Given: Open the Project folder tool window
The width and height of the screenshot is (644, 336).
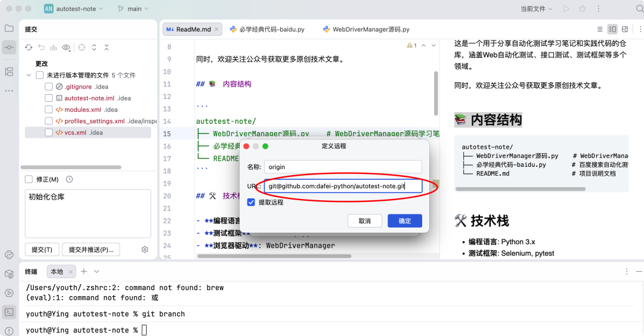Looking at the screenshot, I should click(x=9, y=29).
